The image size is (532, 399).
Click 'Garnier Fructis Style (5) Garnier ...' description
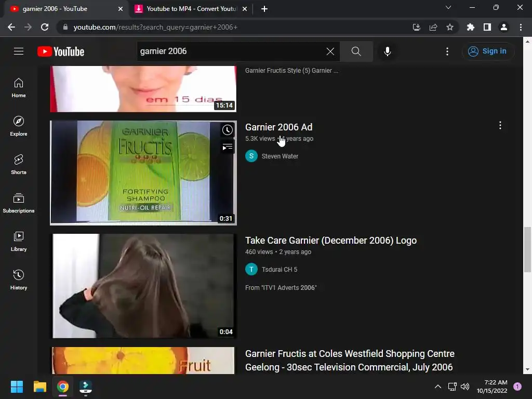coord(291,71)
